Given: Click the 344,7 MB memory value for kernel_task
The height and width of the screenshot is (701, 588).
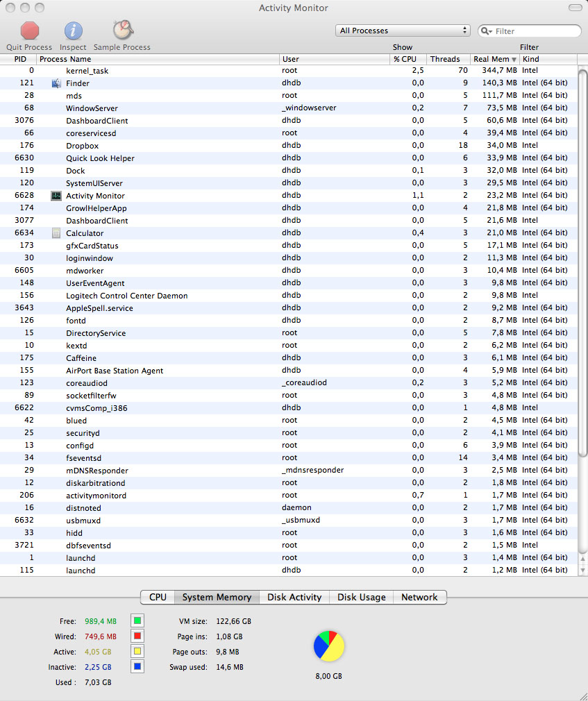Looking at the screenshot, I should 499,70.
